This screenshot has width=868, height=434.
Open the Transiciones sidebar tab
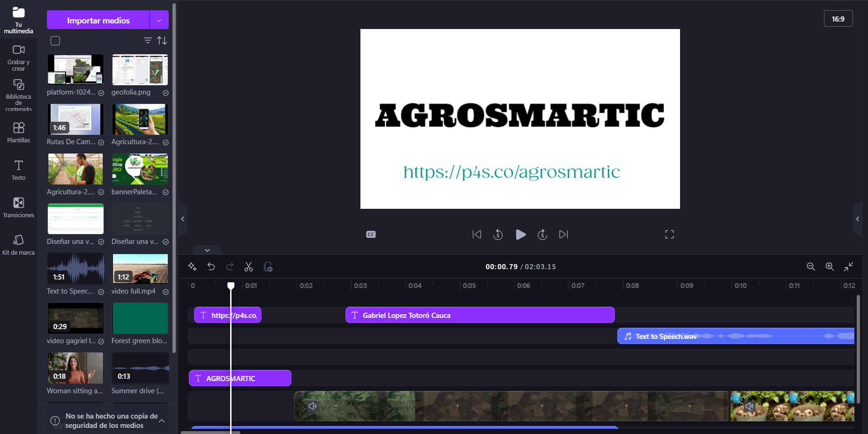pyautogui.click(x=18, y=207)
